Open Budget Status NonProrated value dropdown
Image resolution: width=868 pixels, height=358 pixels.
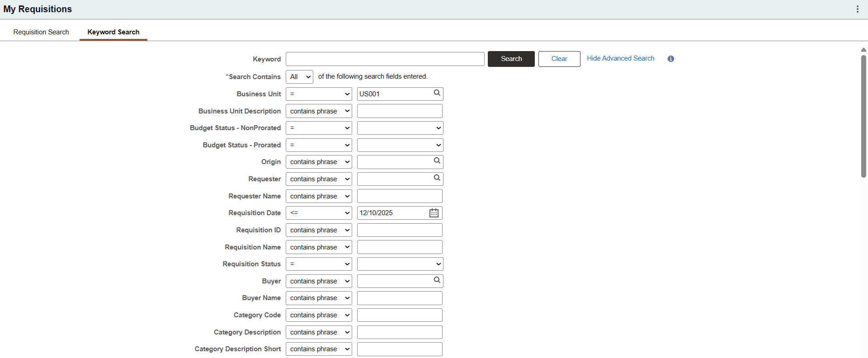pos(400,128)
